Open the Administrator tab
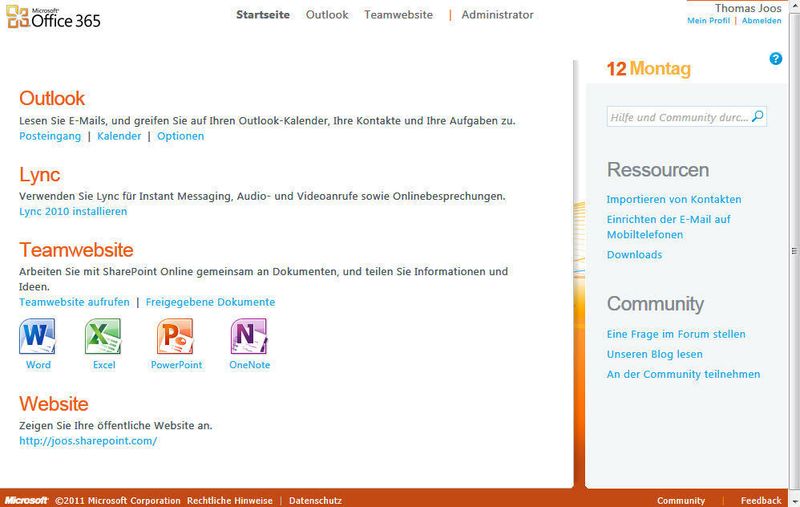 (497, 15)
